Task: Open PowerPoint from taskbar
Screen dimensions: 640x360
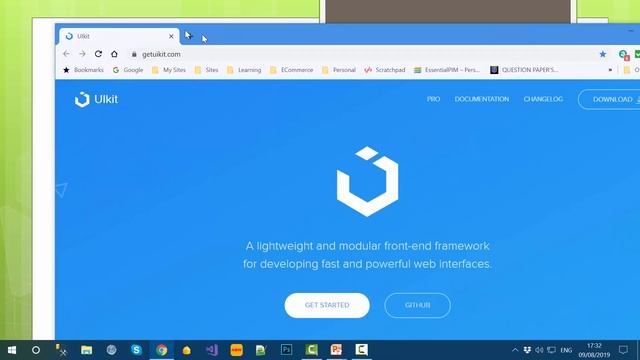Action: [x=336, y=350]
